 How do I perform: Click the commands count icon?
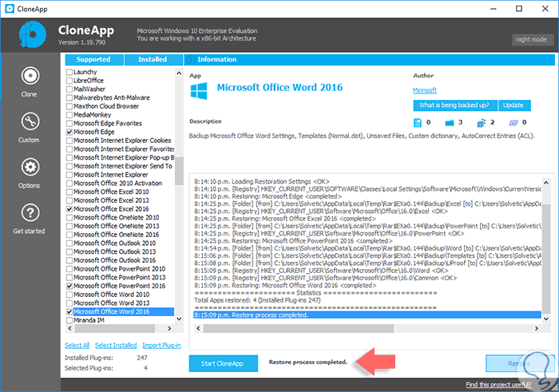(513, 123)
